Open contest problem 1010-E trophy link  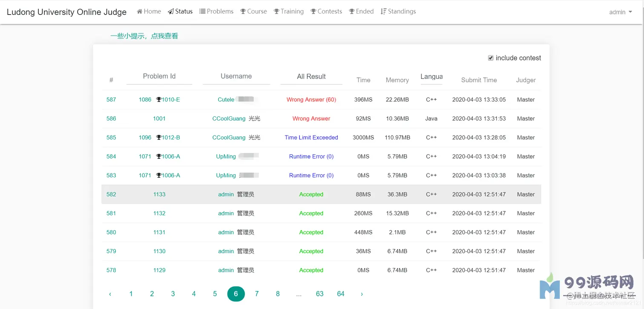[168, 100]
